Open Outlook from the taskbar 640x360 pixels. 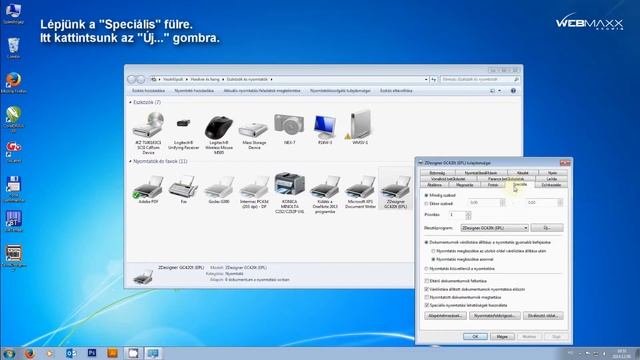click(x=71, y=353)
